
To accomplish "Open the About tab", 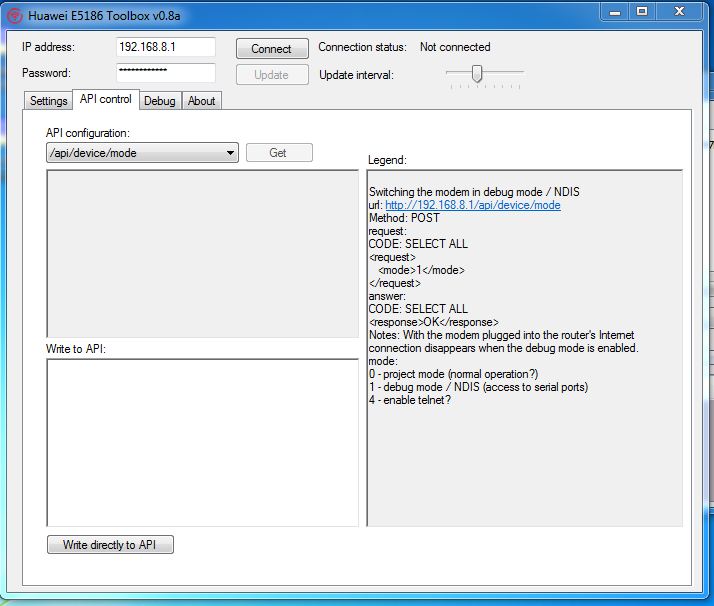I will click(x=202, y=101).
